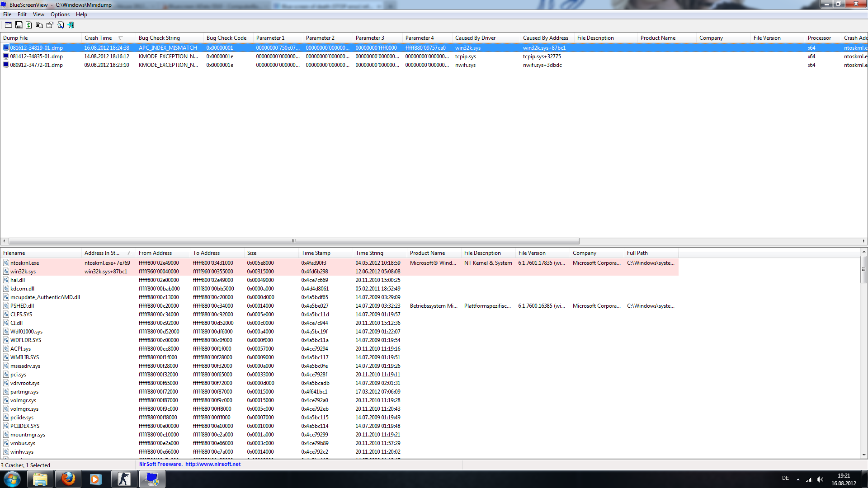The height and width of the screenshot is (488, 868).
Task: Show hidden system tray icons arrow
Action: [798, 479]
